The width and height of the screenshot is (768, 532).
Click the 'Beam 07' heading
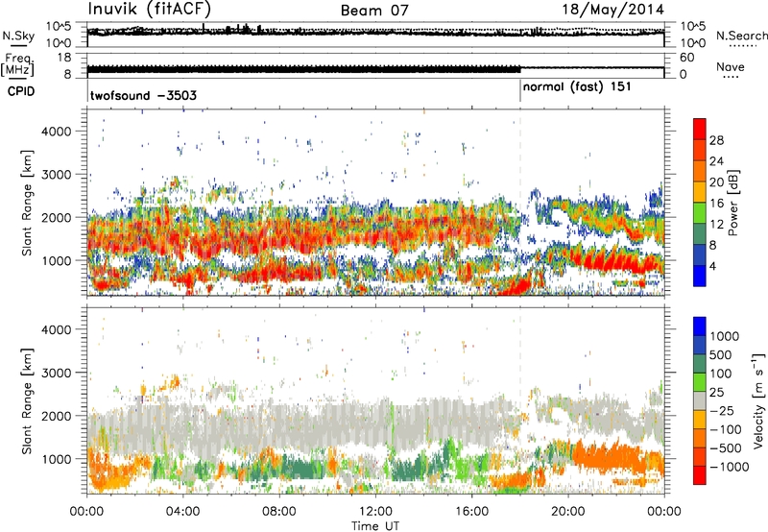(x=374, y=11)
